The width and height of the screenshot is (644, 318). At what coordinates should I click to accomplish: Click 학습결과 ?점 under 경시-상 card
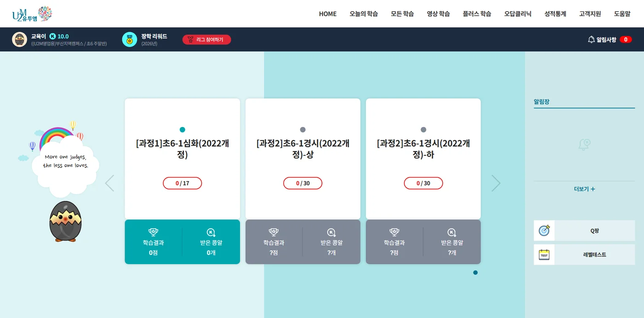pos(274,242)
